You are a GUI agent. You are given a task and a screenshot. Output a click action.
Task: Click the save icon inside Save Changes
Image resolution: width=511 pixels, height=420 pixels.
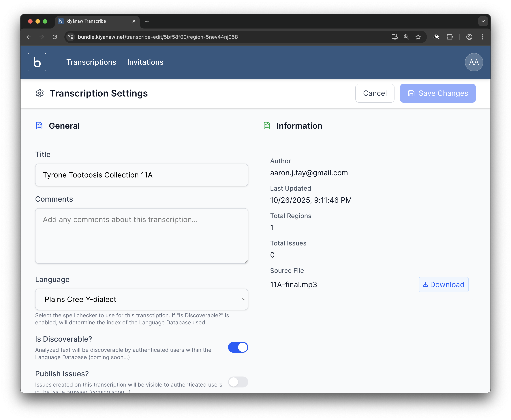pos(411,93)
